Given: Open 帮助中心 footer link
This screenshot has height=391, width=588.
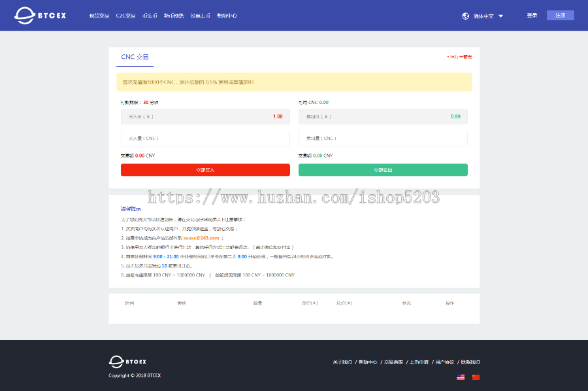Looking at the screenshot, I should pyautogui.click(x=368, y=362).
